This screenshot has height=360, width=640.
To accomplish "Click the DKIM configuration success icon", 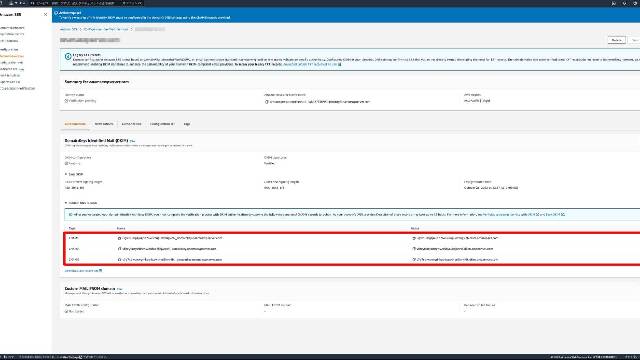I will coord(66,163).
